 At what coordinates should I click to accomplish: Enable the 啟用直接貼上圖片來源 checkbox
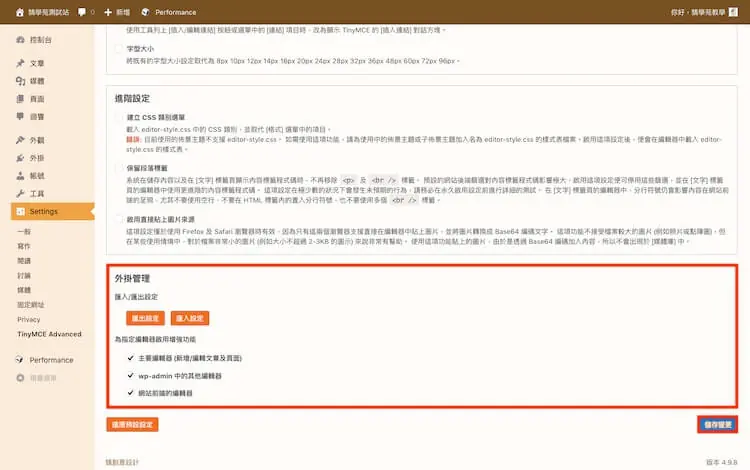119,219
